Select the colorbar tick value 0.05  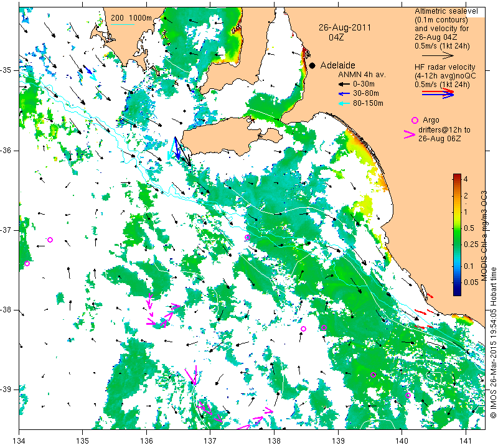coord(471,282)
